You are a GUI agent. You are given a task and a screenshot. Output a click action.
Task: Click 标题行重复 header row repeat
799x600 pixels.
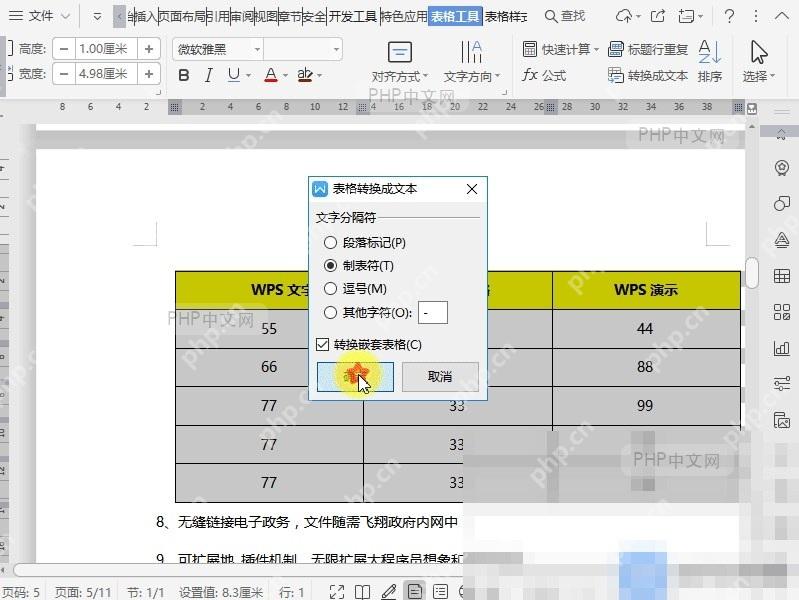648,49
